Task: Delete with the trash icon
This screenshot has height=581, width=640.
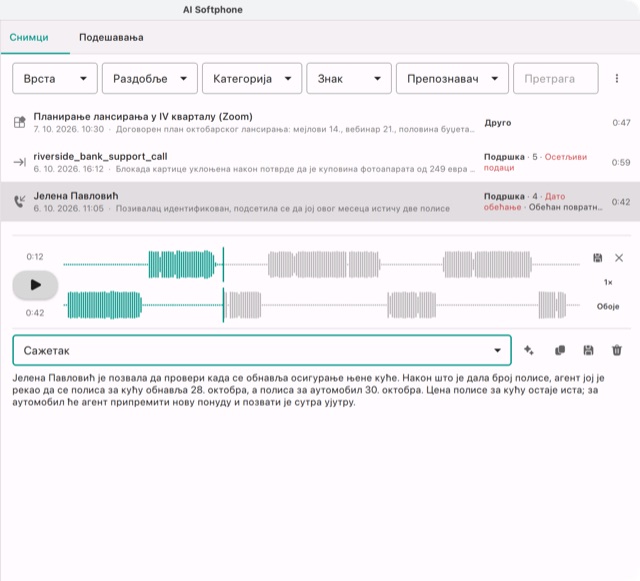Action: (x=617, y=350)
